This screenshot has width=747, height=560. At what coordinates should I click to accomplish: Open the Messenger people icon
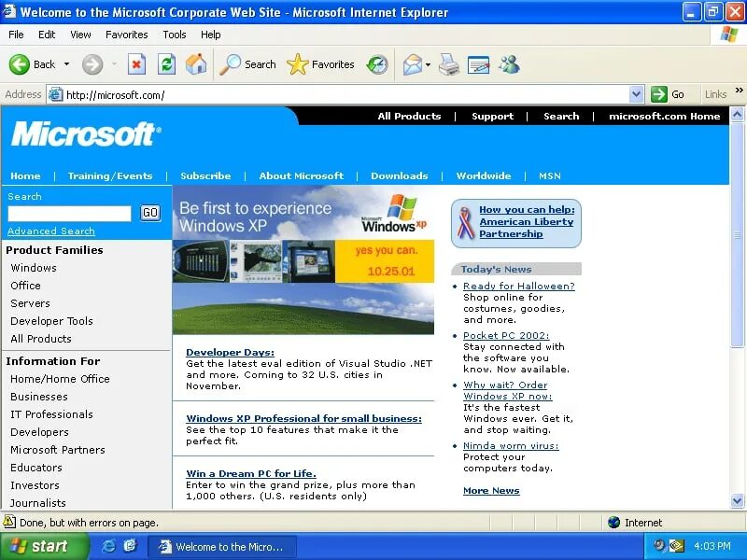[x=509, y=64]
